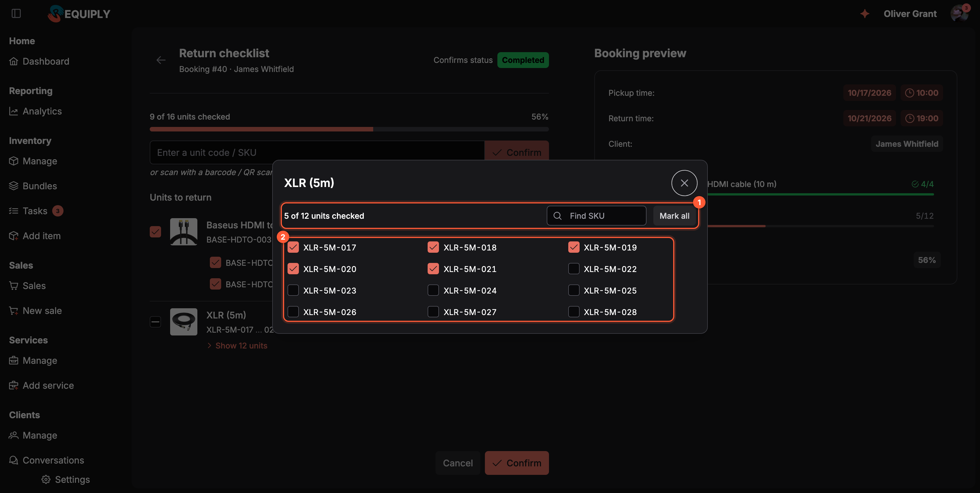Open Tasks in the sidebar
This screenshot has height=493, width=980.
click(x=36, y=211)
